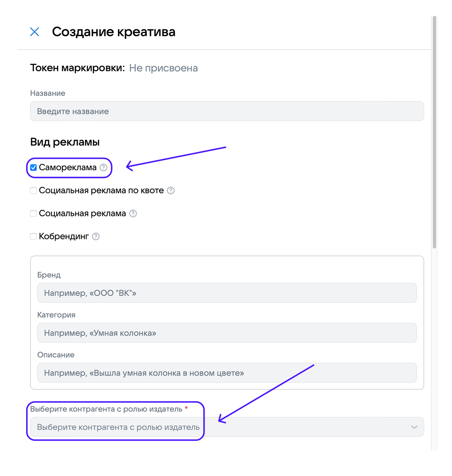
Task: Select the Категория input field
Action: (227, 333)
